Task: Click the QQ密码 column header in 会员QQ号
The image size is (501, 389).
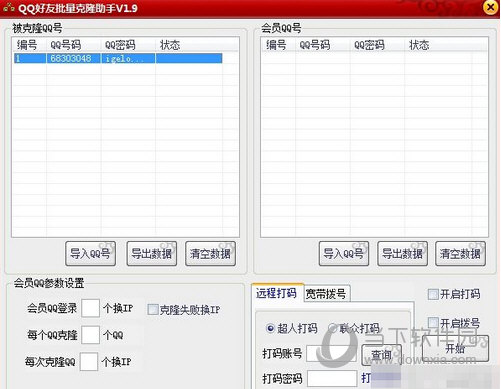Action: click(377, 45)
